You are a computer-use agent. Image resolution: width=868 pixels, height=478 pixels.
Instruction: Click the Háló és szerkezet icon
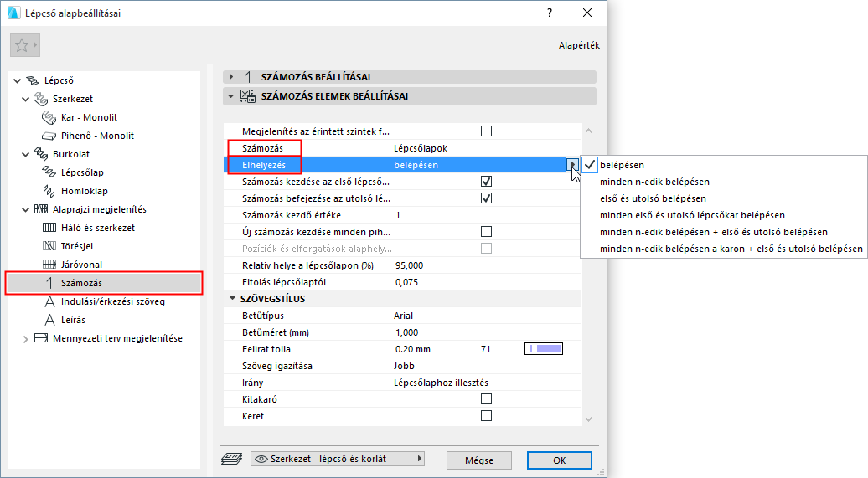pyautogui.click(x=49, y=228)
